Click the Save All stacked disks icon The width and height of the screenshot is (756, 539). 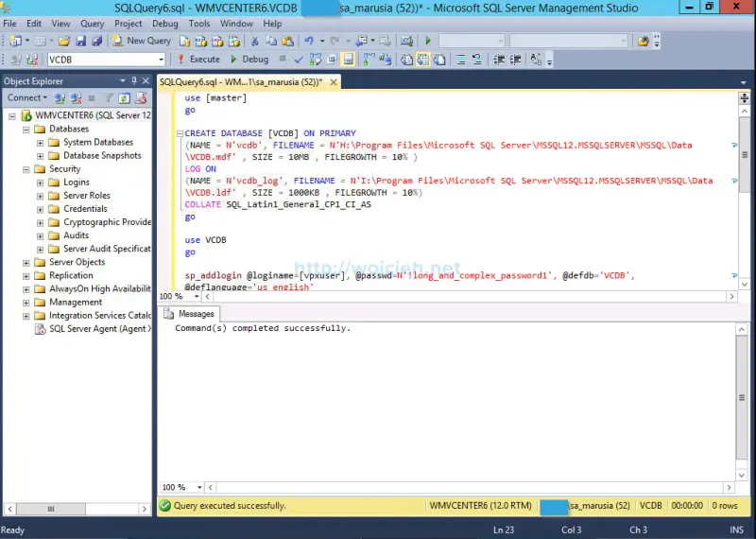96,41
